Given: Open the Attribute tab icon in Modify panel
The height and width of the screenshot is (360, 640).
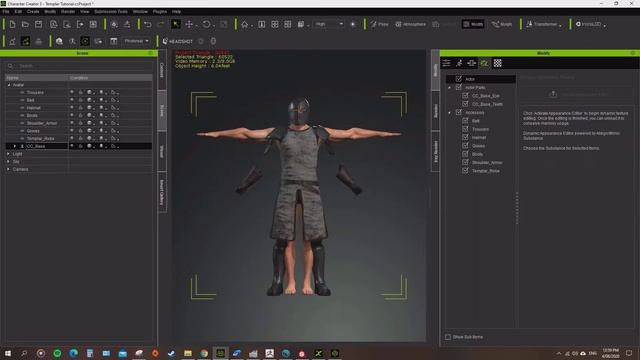Looking at the screenshot, I should pyautogui.click(x=447, y=63).
